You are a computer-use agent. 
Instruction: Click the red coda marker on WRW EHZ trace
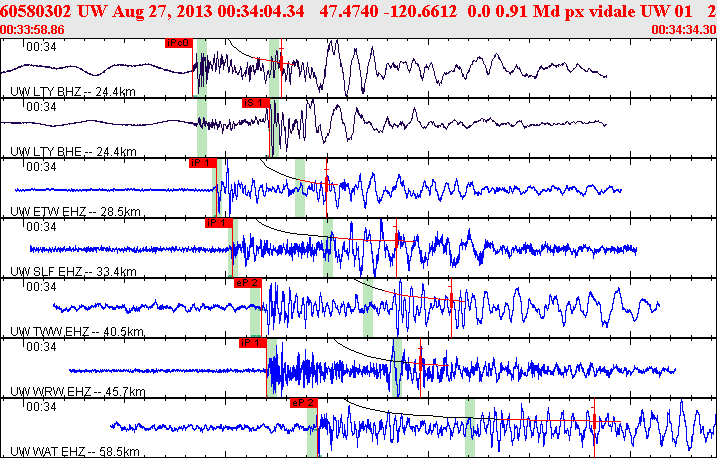tap(420, 363)
